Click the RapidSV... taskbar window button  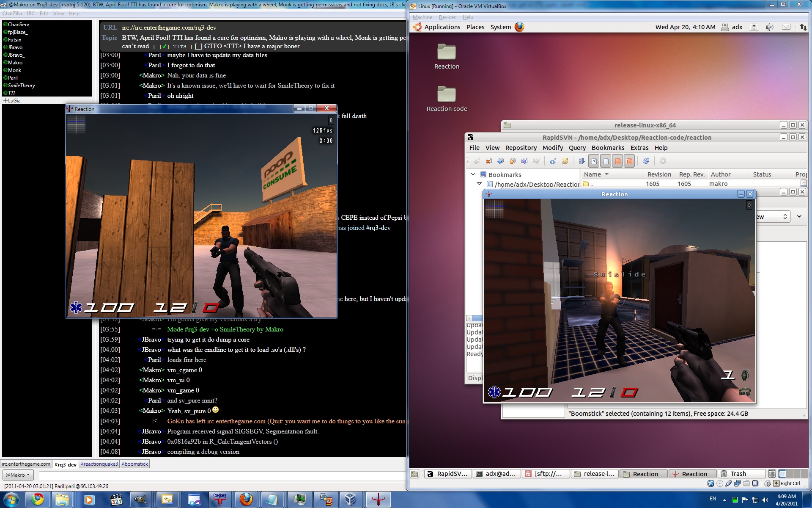(x=447, y=474)
